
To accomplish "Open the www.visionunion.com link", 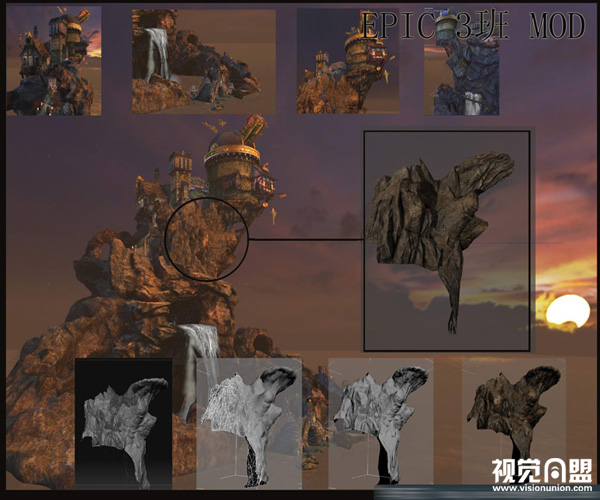I will [x=542, y=488].
